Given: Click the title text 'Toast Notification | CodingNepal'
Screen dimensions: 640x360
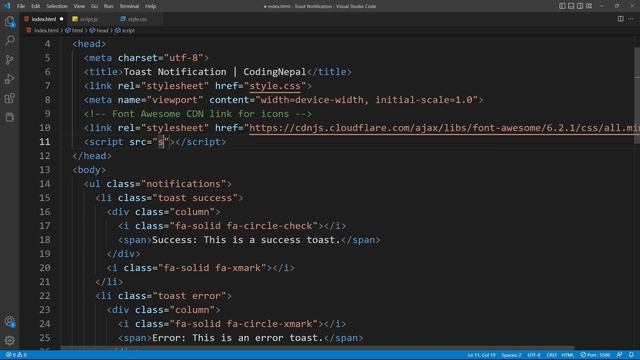Looking at the screenshot, I should [214, 72].
